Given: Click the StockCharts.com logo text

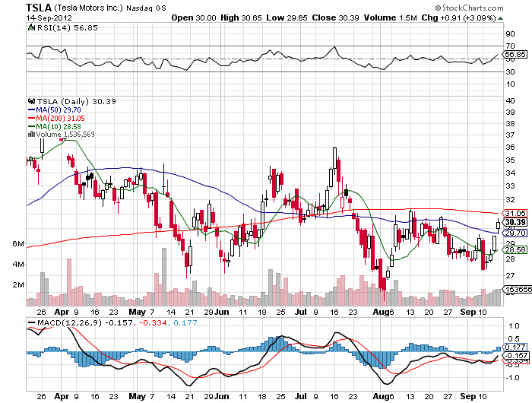Looking at the screenshot, I should [470, 8].
